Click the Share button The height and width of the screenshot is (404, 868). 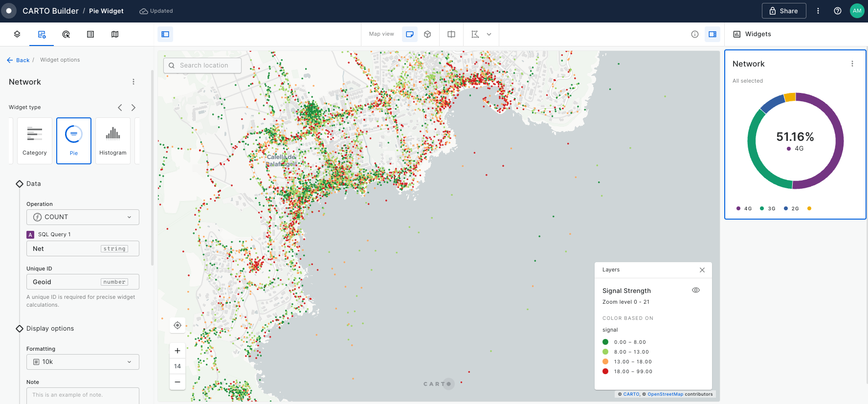(x=784, y=11)
